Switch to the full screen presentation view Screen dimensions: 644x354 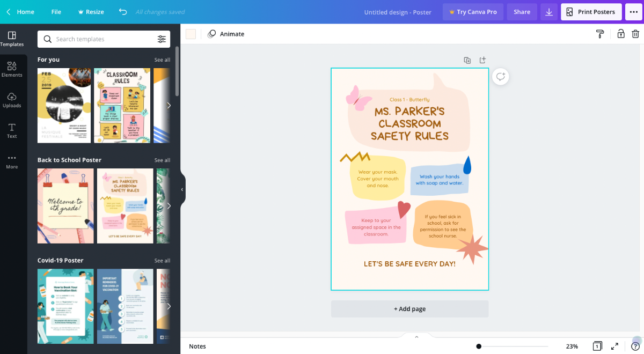[614, 346]
